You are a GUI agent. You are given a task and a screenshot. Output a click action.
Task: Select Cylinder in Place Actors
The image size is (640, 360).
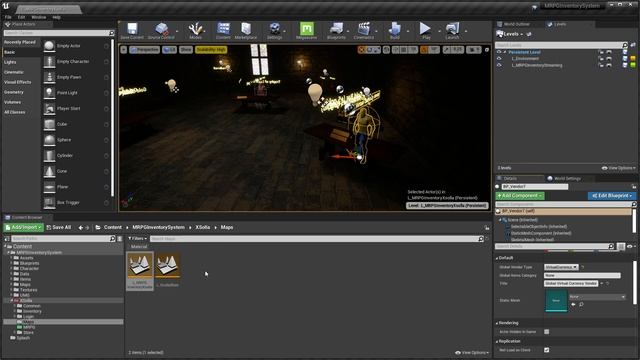[x=76, y=156]
